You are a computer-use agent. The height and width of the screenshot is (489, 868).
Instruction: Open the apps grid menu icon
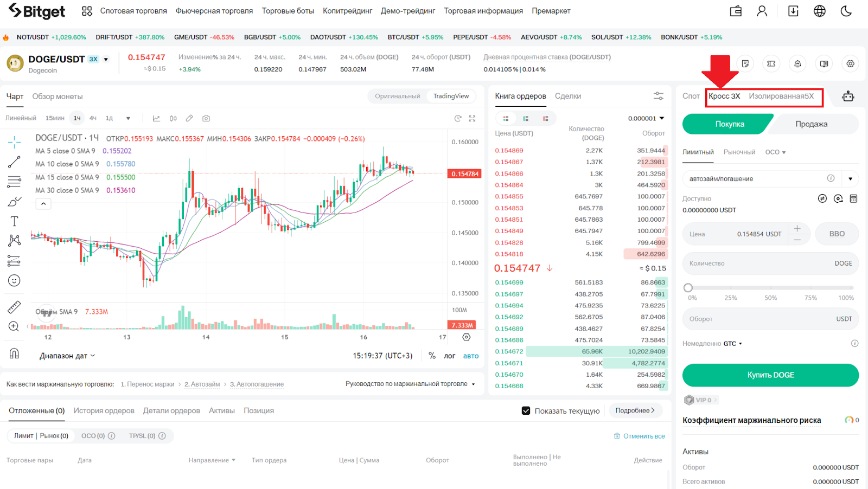[x=87, y=11]
